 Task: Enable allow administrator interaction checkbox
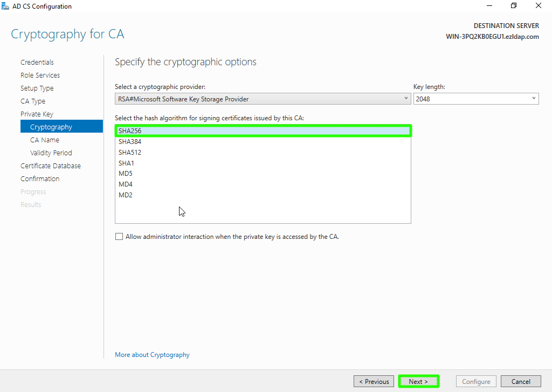pyautogui.click(x=119, y=237)
